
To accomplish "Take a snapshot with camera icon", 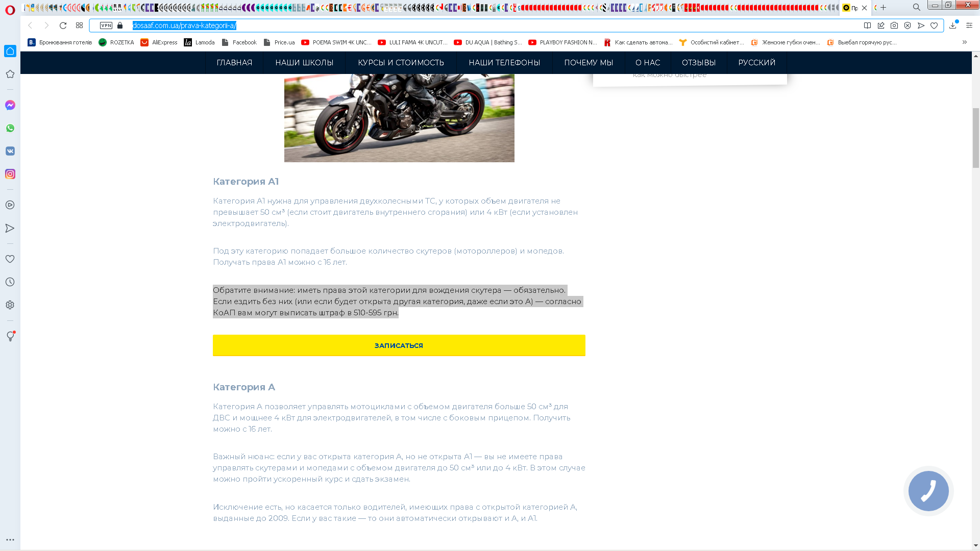I will (x=894, y=26).
